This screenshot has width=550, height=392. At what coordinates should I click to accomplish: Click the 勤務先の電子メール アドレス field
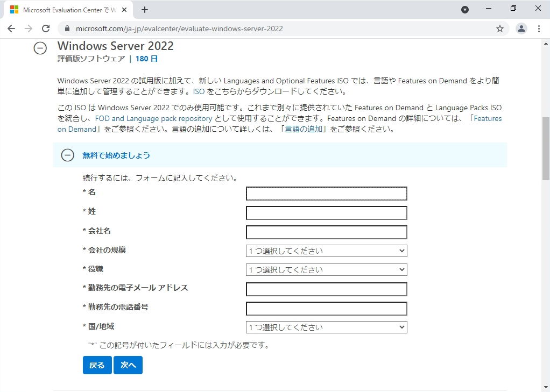(326, 289)
